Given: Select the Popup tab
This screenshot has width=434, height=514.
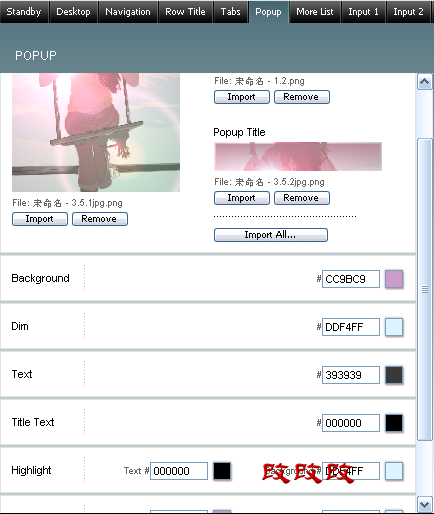Looking at the screenshot, I should click(x=268, y=12).
